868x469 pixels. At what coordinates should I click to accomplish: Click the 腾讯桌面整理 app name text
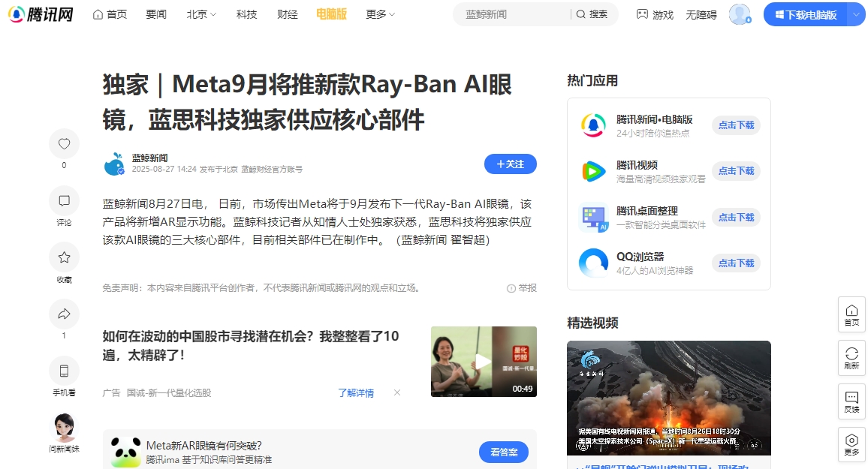coord(647,211)
